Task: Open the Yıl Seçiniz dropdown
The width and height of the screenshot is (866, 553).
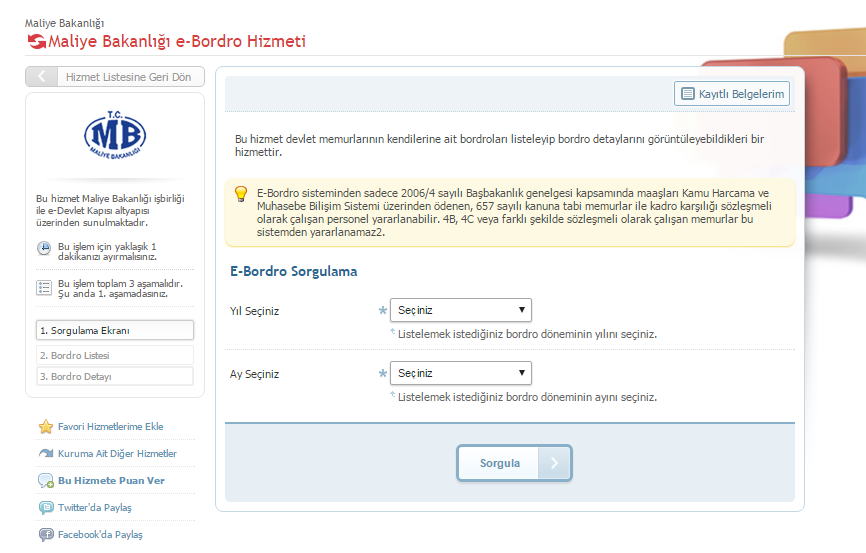Action: (461, 310)
